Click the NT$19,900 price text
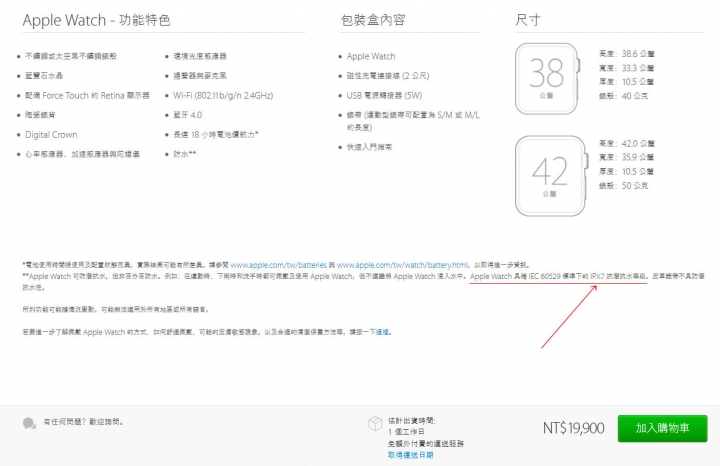The height and width of the screenshot is (466, 720). click(574, 428)
